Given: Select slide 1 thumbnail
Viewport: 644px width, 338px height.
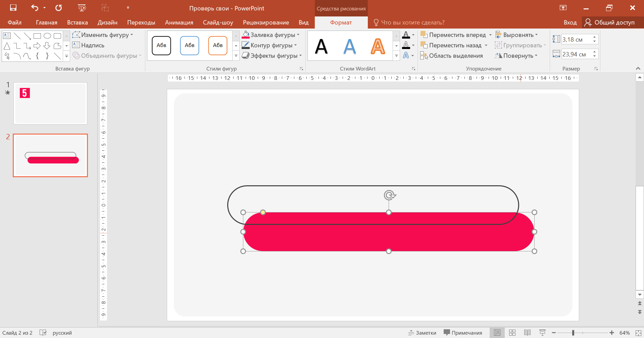Looking at the screenshot, I should click(x=50, y=103).
